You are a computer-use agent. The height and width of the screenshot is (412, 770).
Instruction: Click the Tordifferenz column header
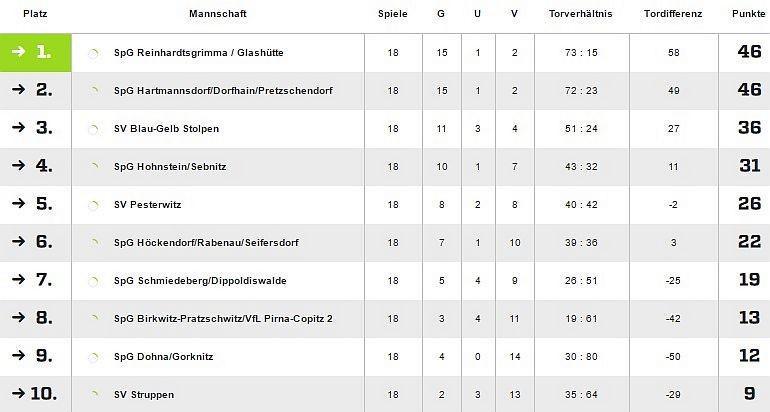coord(673,14)
